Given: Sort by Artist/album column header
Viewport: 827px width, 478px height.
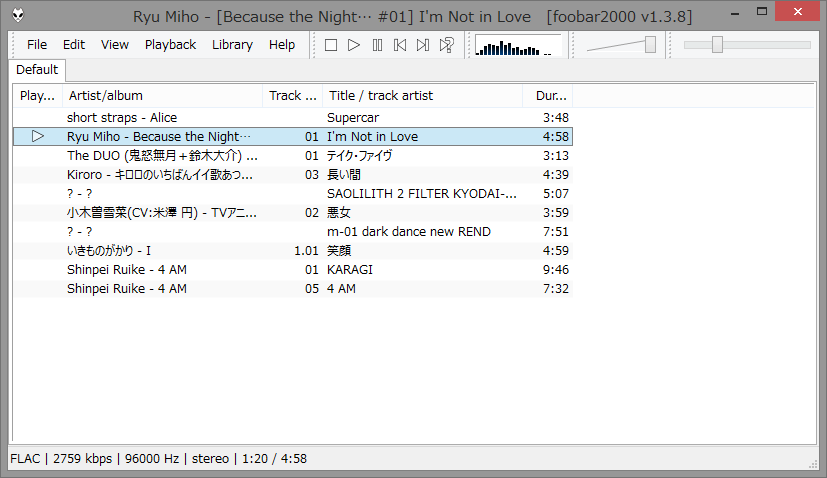Looking at the screenshot, I should point(162,95).
